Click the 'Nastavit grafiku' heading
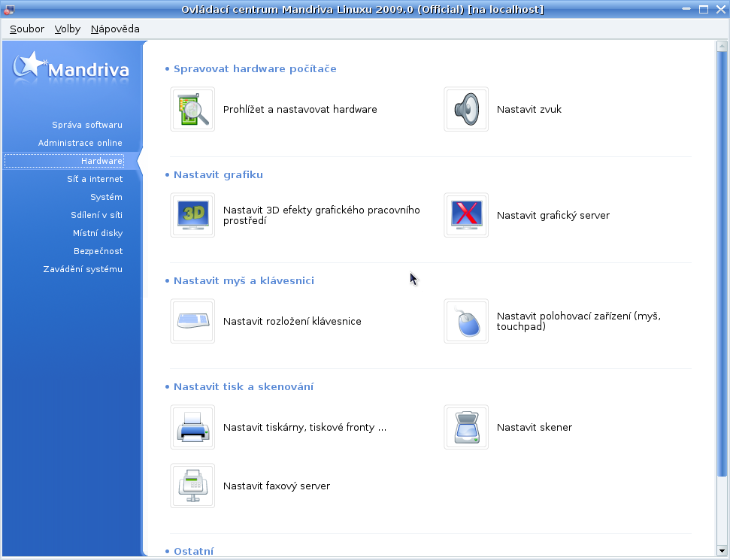 coord(218,174)
